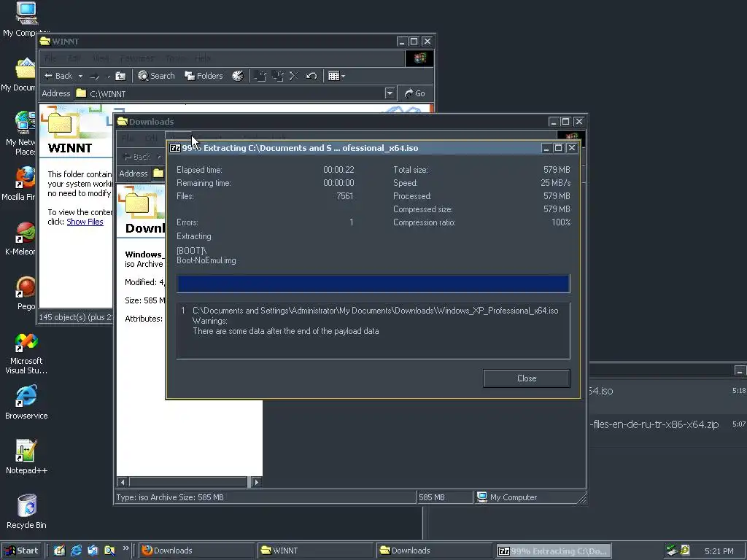
Task: Select the red ball desktop shortcut
Action: [26, 293]
